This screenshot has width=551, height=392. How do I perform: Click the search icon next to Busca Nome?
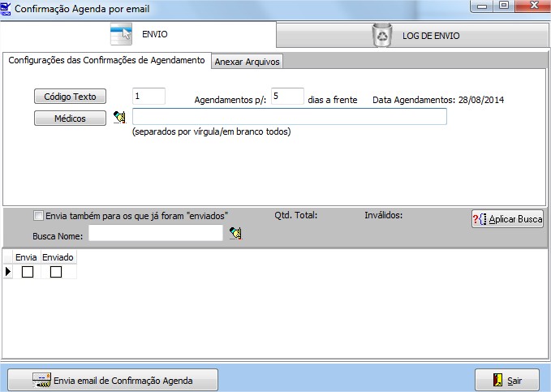click(x=235, y=234)
